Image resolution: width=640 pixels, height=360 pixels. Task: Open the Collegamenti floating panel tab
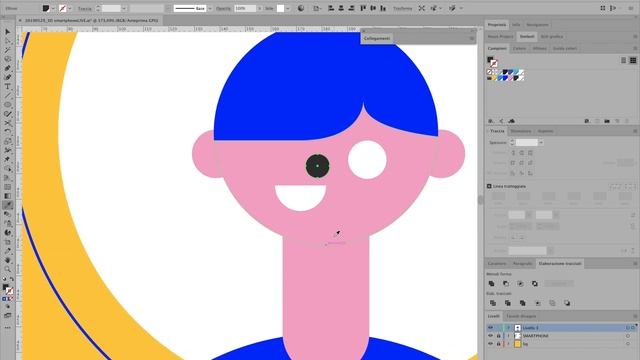(377, 38)
